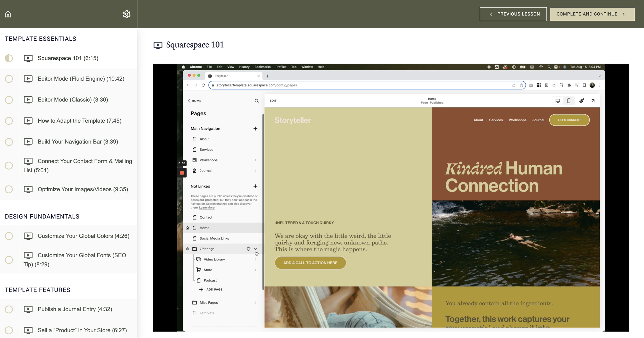Add page to Not Linked section
The image size is (644, 338).
(255, 186)
